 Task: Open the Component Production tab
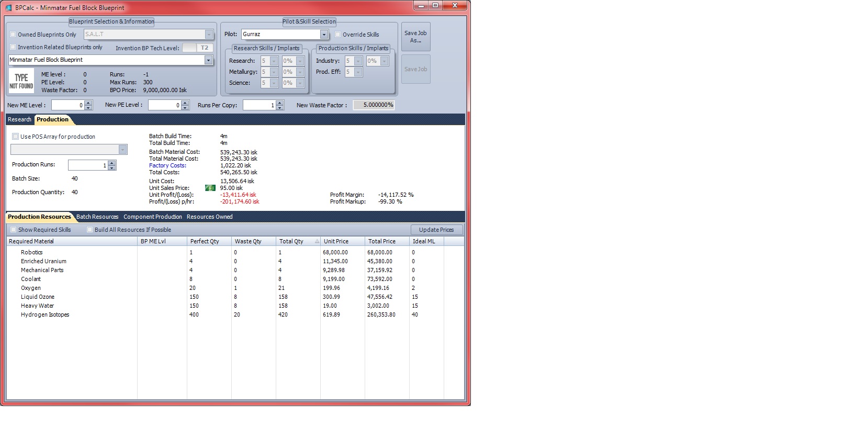[153, 217]
